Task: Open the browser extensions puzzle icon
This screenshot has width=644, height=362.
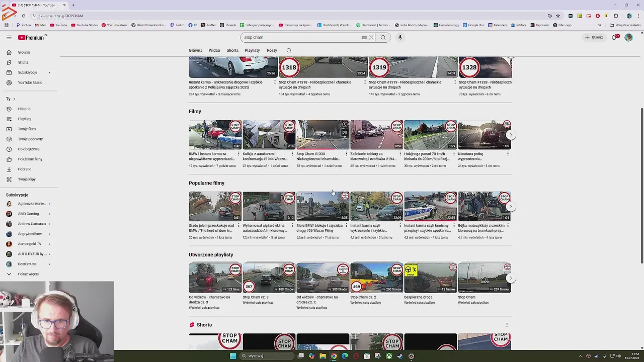Action: pyautogui.click(x=616, y=16)
